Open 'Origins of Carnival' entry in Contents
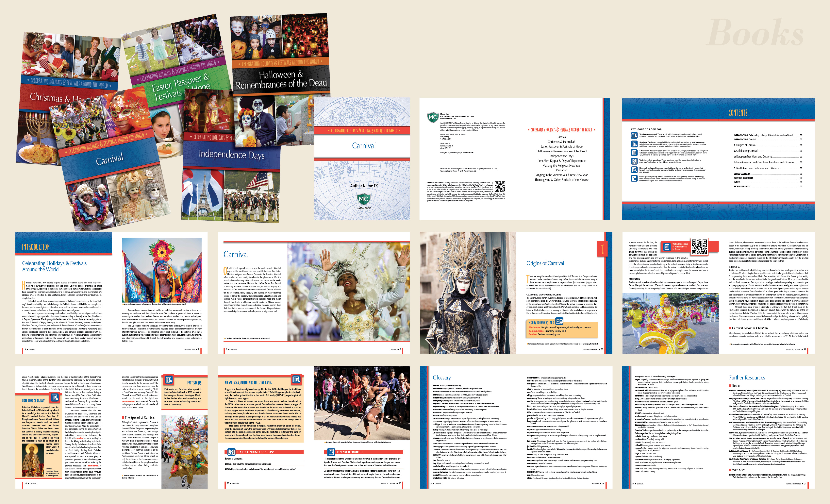The height and width of the screenshot is (504, 830). (x=745, y=145)
